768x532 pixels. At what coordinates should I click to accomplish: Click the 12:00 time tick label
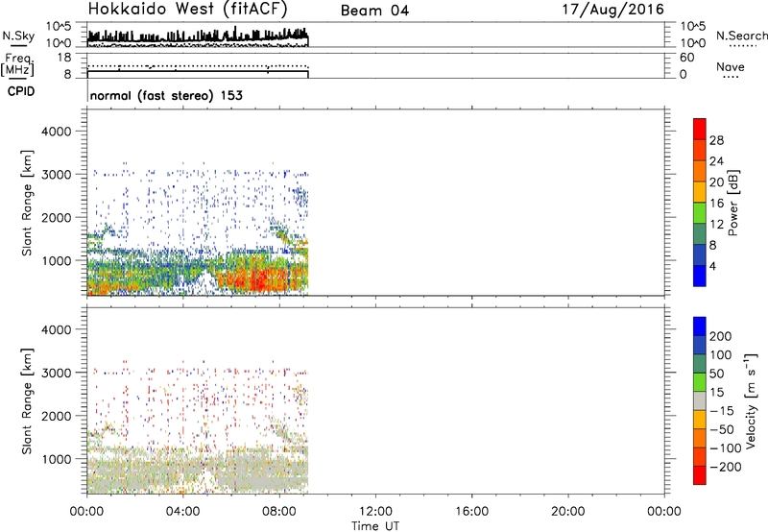pos(375,512)
